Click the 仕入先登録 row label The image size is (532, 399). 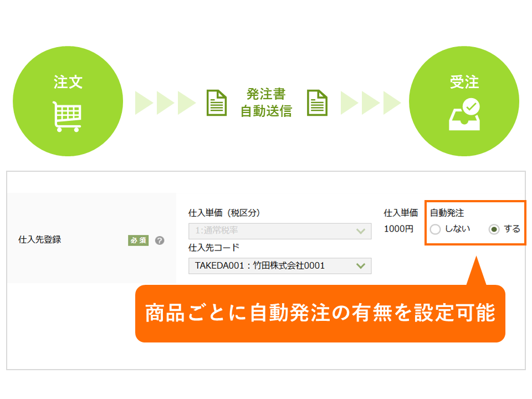[40, 241]
